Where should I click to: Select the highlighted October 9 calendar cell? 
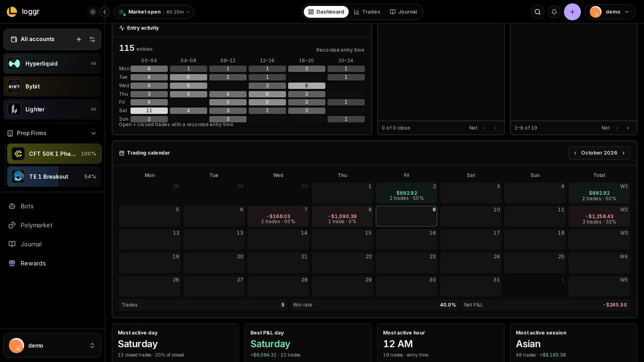(x=406, y=216)
